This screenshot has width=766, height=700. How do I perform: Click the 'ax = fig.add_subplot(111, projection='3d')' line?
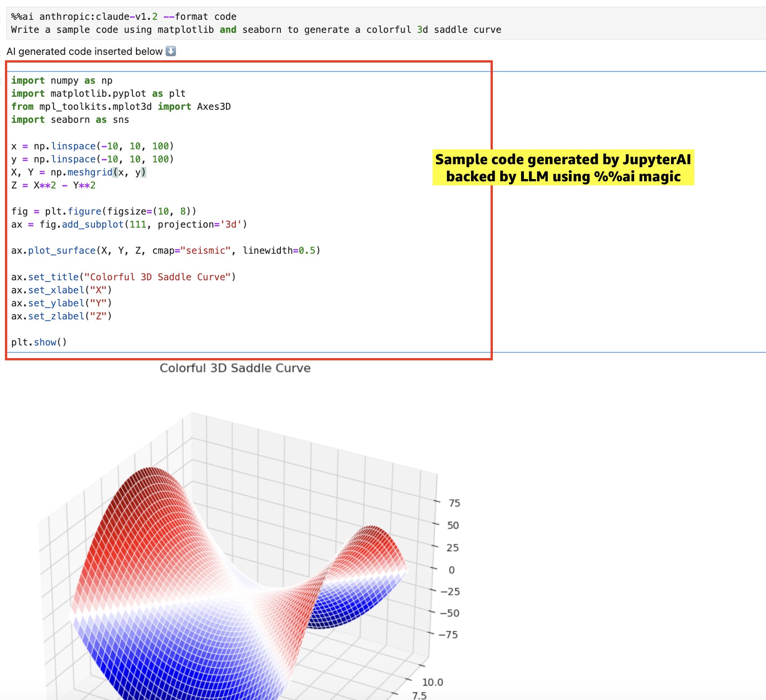click(129, 224)
